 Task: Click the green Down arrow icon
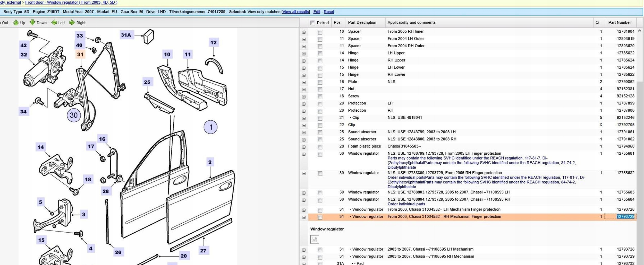click(x=32, y=23)
